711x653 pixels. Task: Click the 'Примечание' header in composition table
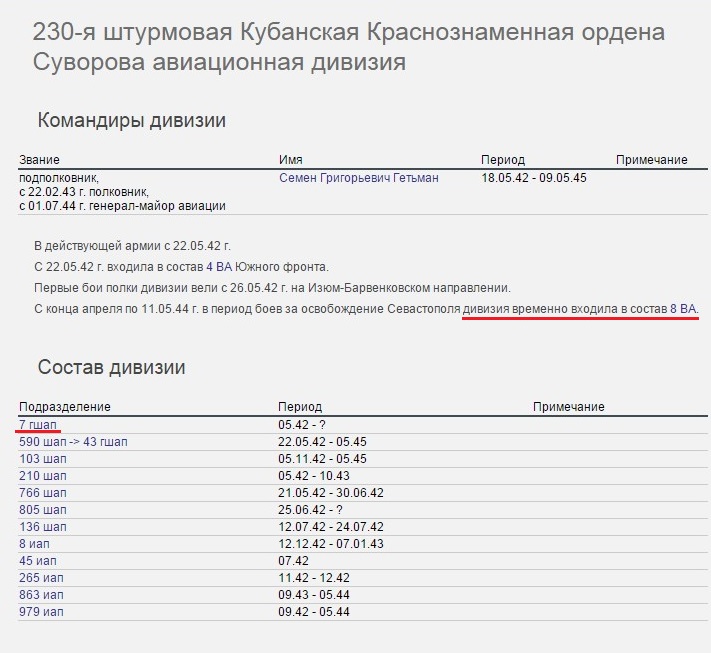(x=569, y=407)
